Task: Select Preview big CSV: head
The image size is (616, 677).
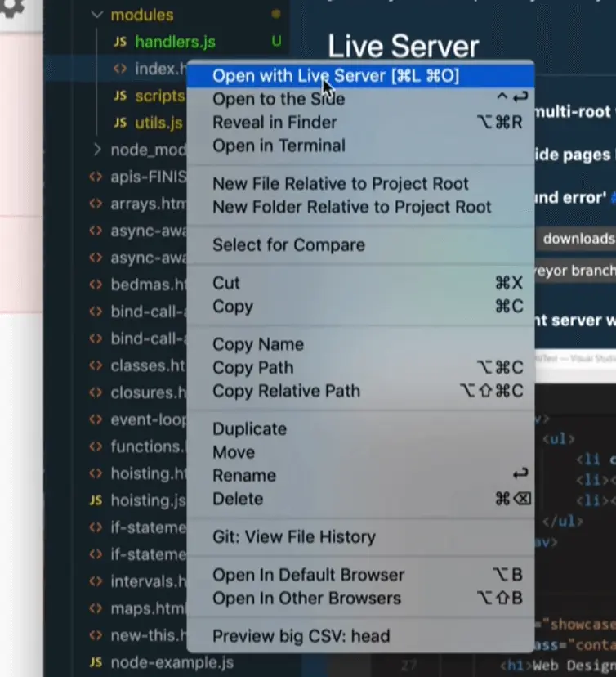Action: [301, 636]
